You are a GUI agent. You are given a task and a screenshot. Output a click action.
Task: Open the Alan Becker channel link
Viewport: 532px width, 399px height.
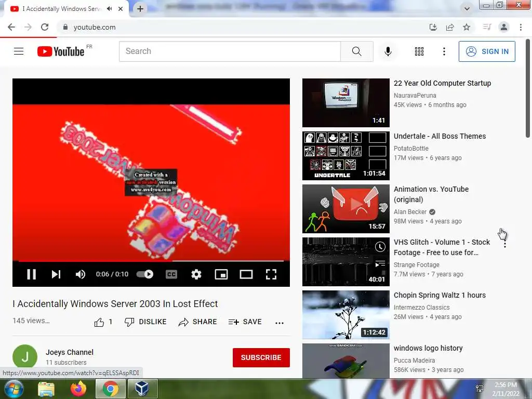coord(410,212)
